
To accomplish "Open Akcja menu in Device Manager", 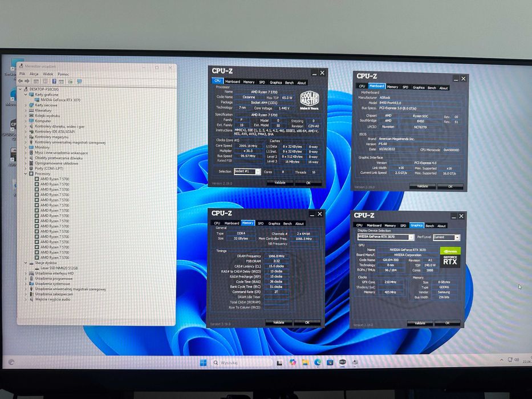I will (34, 74).
